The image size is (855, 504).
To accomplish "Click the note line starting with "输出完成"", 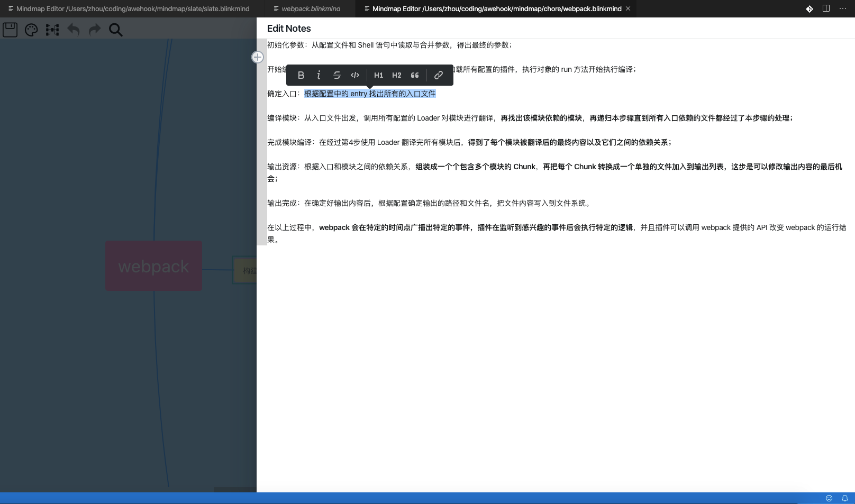I will 429,203.
